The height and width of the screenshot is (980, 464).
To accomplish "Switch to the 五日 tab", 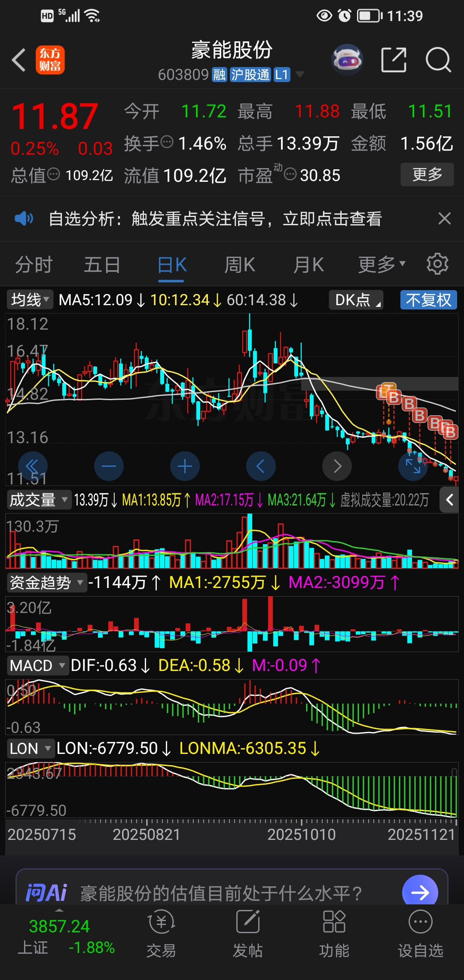I will click(x=102, y=264).
